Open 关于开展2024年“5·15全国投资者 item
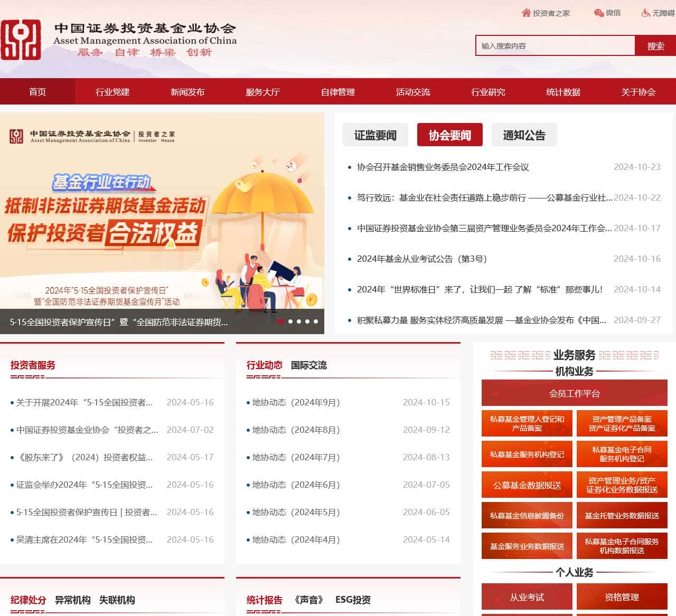Screen dimensions: 676x616 84,402
